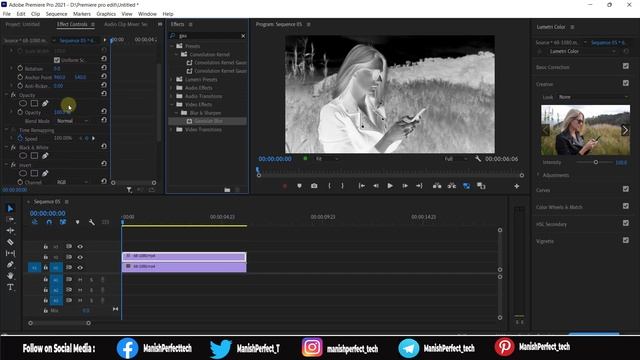Select the Type tool
The image size is (640, 360).
[x=10, y=287]
